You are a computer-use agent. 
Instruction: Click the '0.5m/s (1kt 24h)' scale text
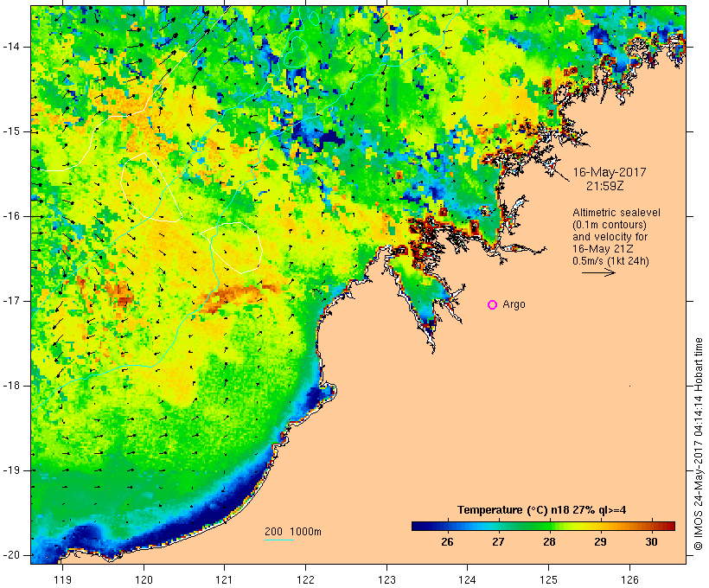click(610, 261)
